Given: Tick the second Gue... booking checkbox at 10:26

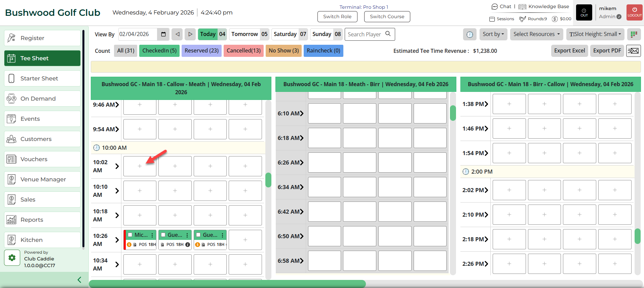Looking at the screenshot, I should (x=198, y=235).
